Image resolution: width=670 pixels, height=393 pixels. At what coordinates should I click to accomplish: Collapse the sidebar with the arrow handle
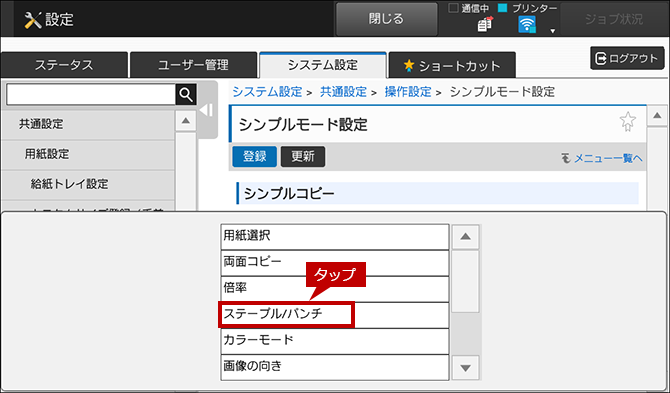207,110
